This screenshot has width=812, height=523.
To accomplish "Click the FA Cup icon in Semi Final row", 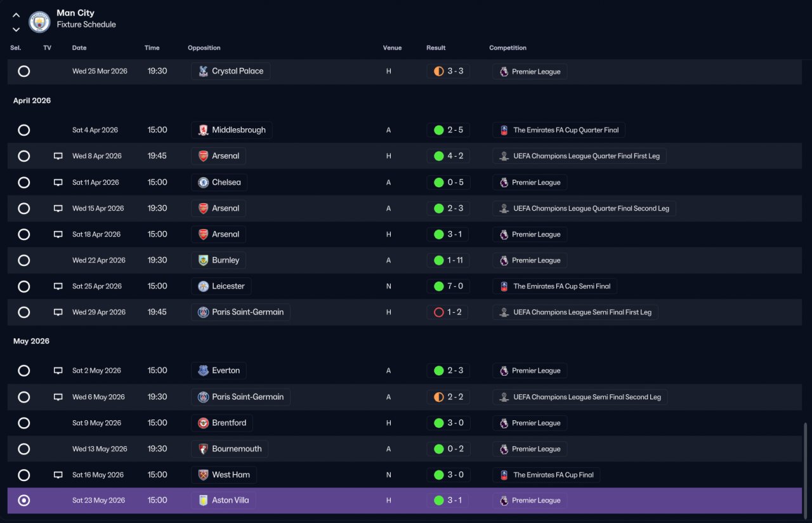I will 504,286.
